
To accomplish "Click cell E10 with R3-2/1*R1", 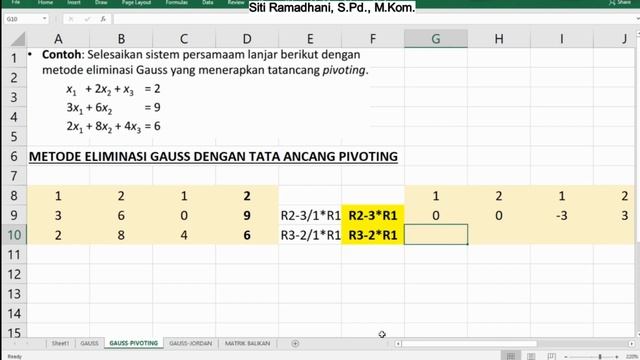I will tap(310, 235).
